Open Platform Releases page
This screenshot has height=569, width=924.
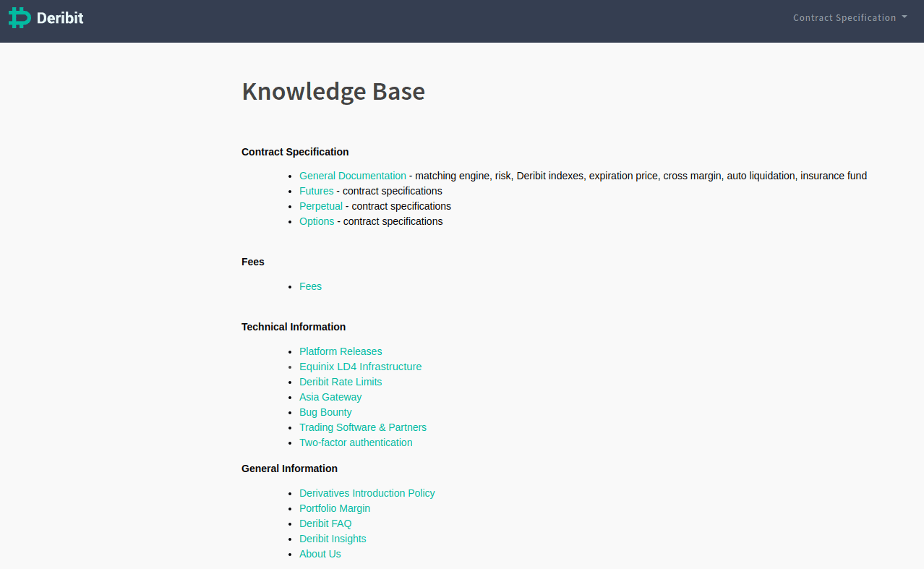[341, 351]
